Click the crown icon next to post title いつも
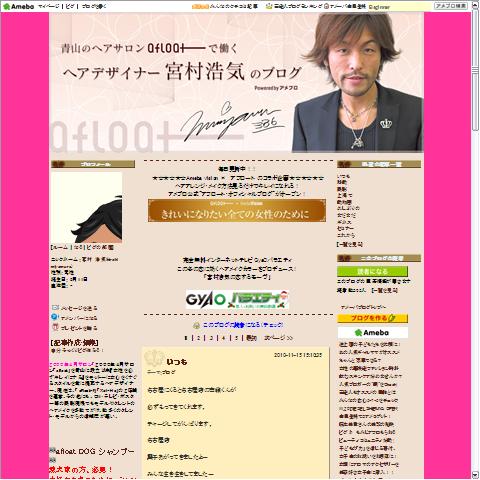Image resolution: width=480 pixels, height=480 pixels. click(155, 358)
